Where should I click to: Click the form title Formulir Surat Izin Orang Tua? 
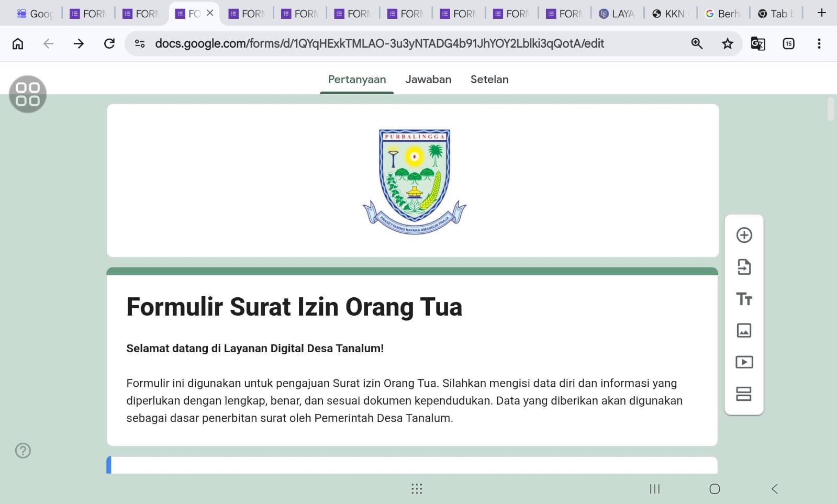point(294,307)
